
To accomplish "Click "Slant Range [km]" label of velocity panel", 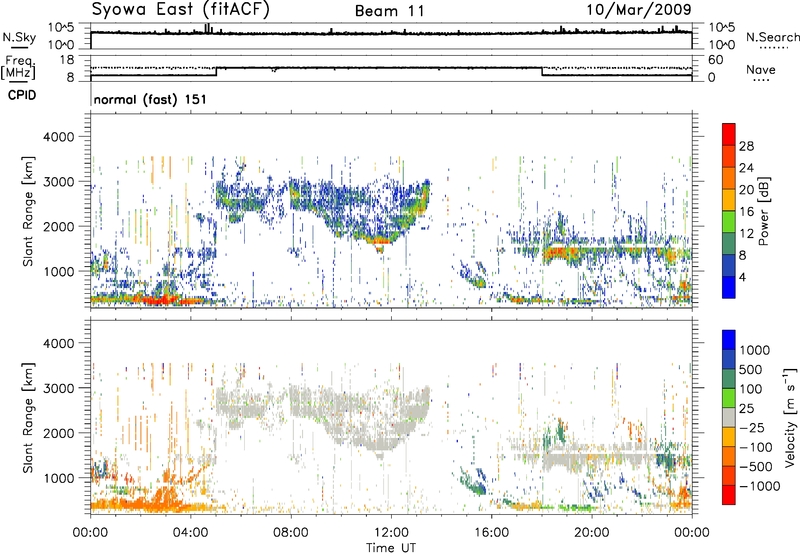I will (28, 417).
